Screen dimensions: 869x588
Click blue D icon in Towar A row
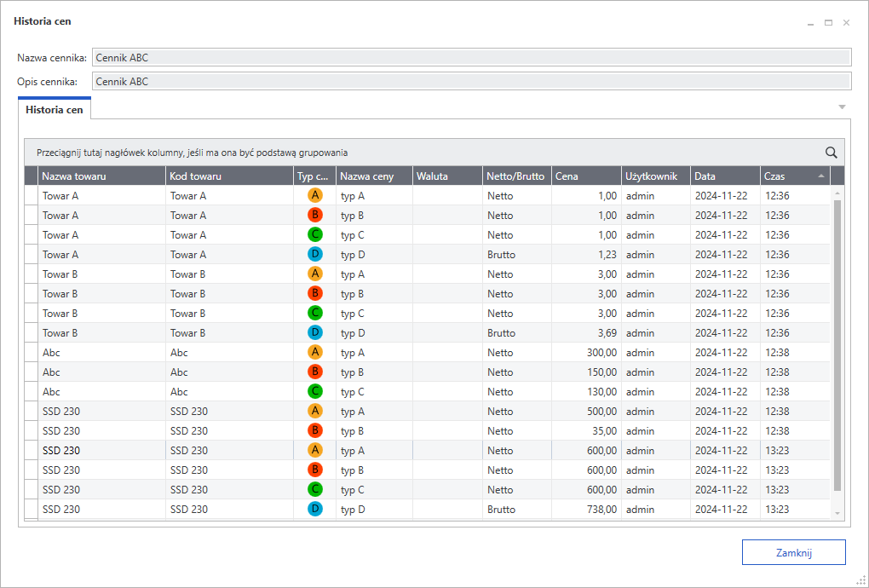315,254
